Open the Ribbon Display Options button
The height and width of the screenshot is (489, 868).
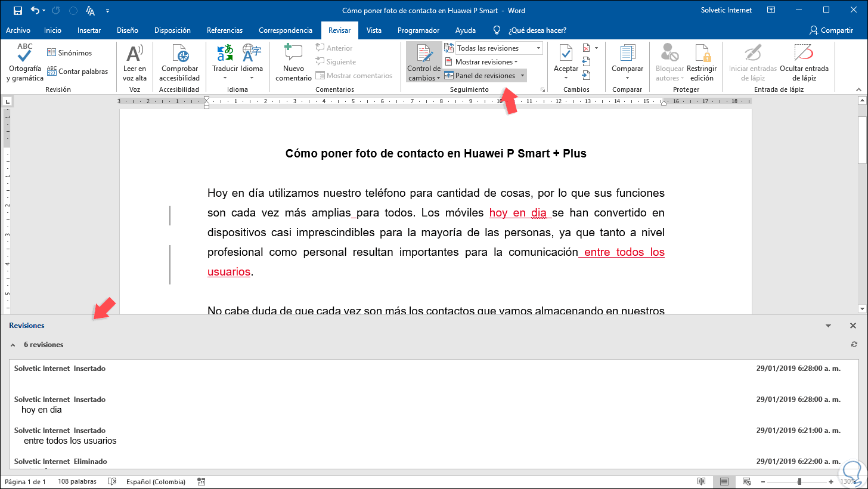click(771, 10)
